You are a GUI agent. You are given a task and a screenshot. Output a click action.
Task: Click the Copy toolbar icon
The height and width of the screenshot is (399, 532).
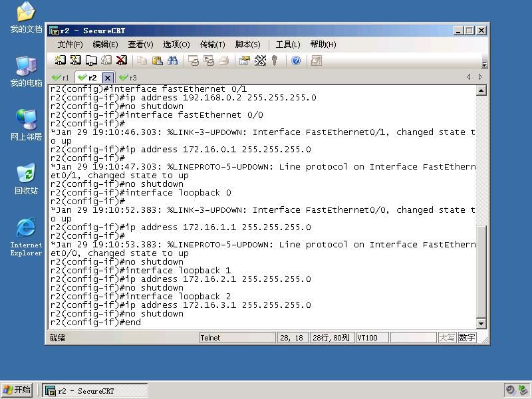142,61
